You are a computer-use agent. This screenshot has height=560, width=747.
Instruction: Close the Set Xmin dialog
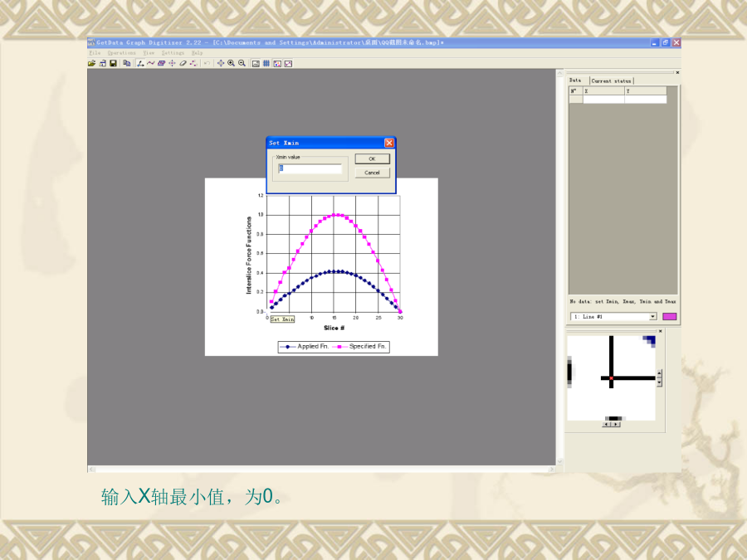pyautogui.click(x=388, y=143)
